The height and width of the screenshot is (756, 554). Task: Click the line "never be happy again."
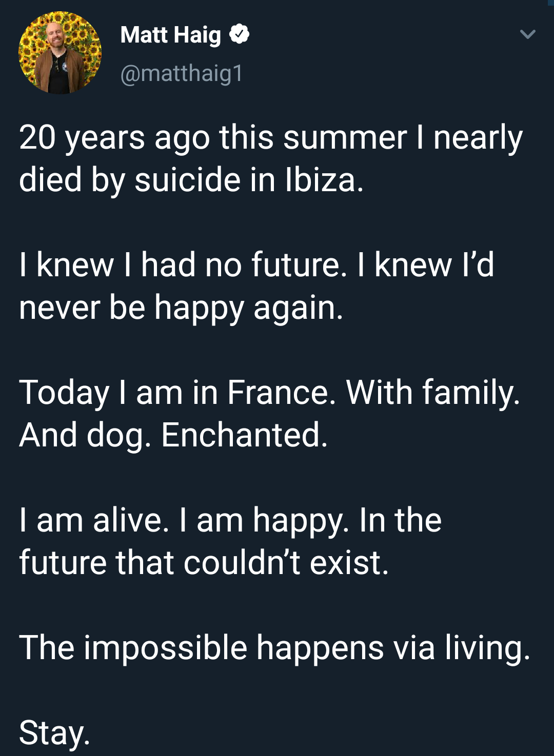point(181,308)
